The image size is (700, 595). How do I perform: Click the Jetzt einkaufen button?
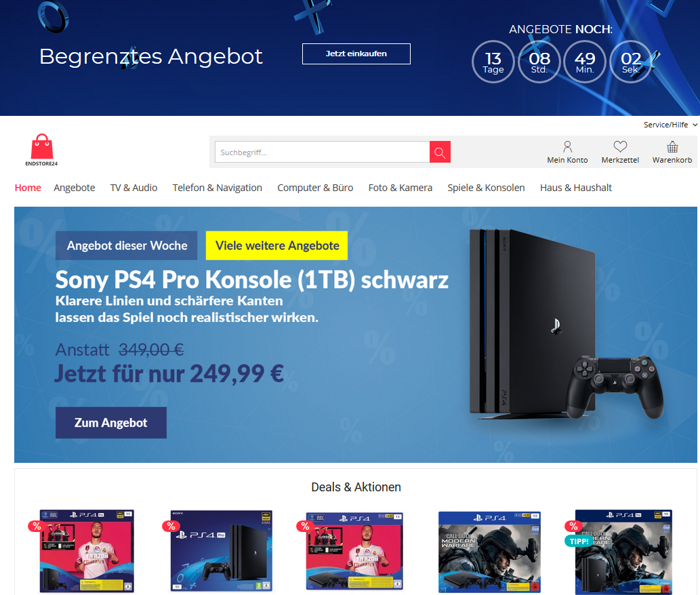[x=356, y=54]
